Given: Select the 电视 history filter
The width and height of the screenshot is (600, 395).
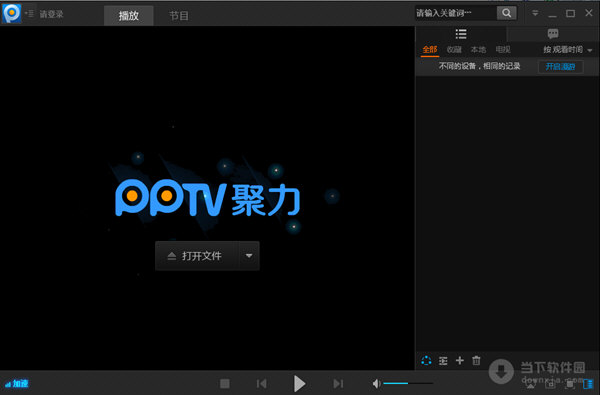Looking at the screenshot, I should 503,50.
